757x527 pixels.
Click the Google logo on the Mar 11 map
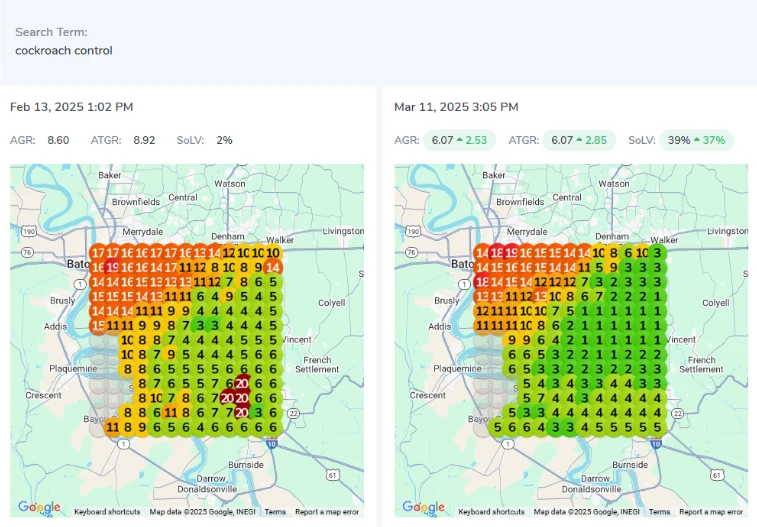tap(424, 508)
